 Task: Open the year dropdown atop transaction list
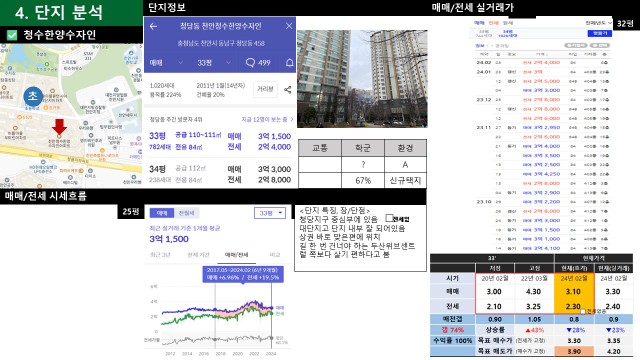[x=598, y=23]
